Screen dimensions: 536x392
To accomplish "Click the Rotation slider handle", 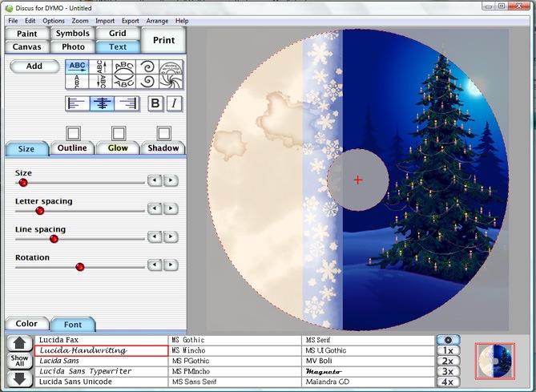I will (x=79, y=267).
